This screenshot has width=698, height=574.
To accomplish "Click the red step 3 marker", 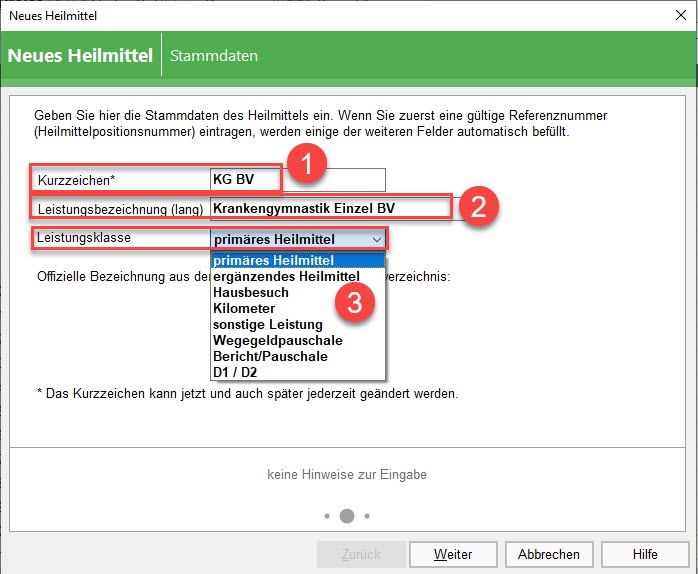I will 354,303.
